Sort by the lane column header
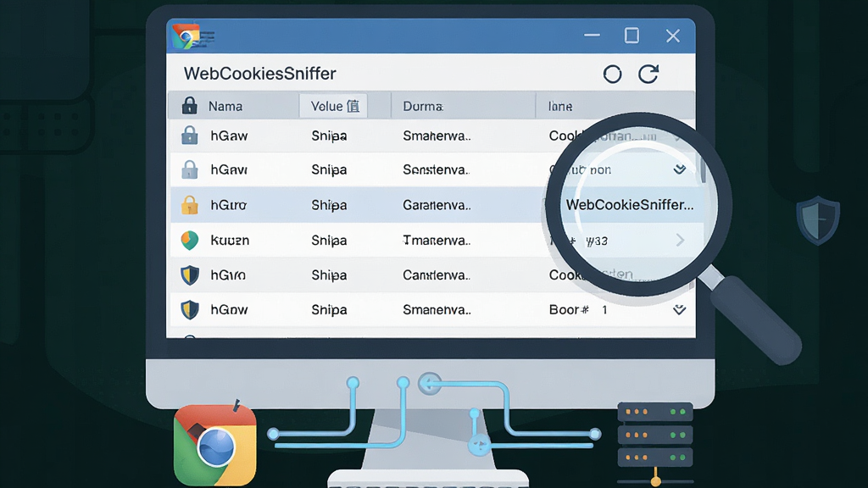This screenshot has height=488, width=868. click(x=560, y=106)
